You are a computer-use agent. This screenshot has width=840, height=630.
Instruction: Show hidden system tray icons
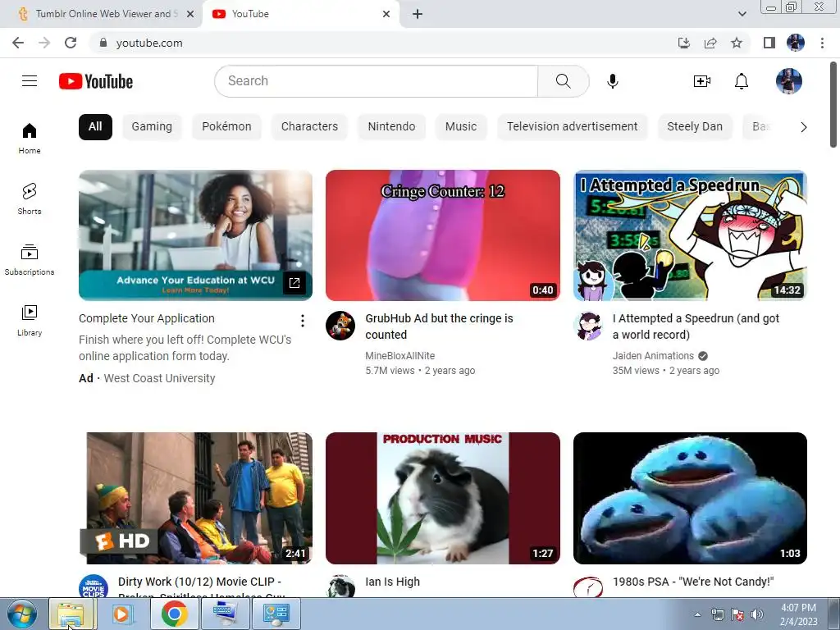tap(697, 614)
